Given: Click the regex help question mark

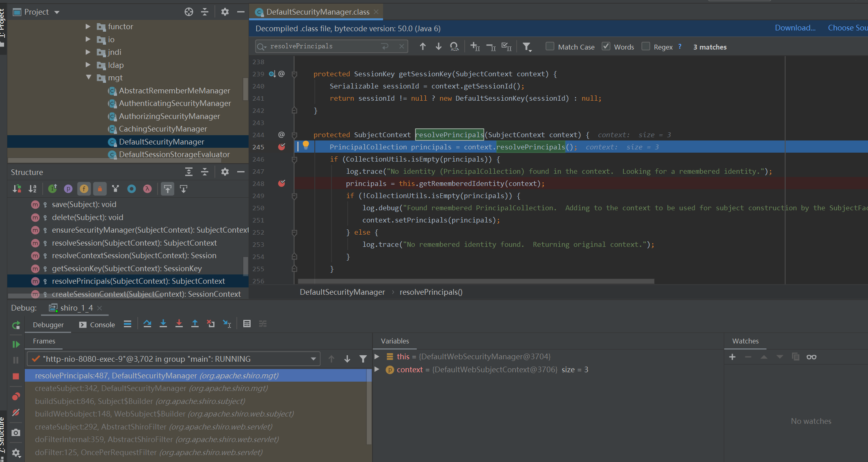Looking at the screenshot, I should pos(680,46).
